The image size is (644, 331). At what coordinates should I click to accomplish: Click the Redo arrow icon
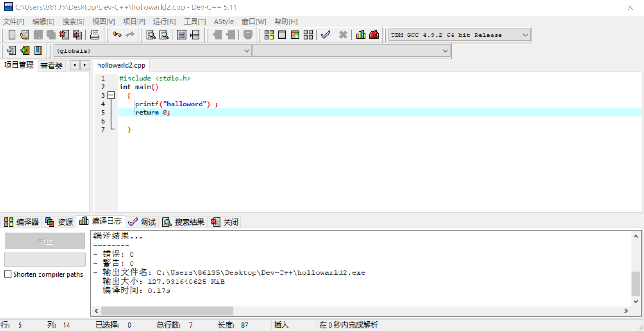pos(130,35)
